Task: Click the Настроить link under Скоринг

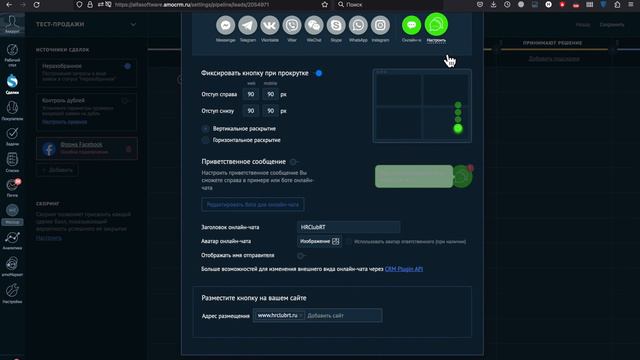Action: point(49,238)
